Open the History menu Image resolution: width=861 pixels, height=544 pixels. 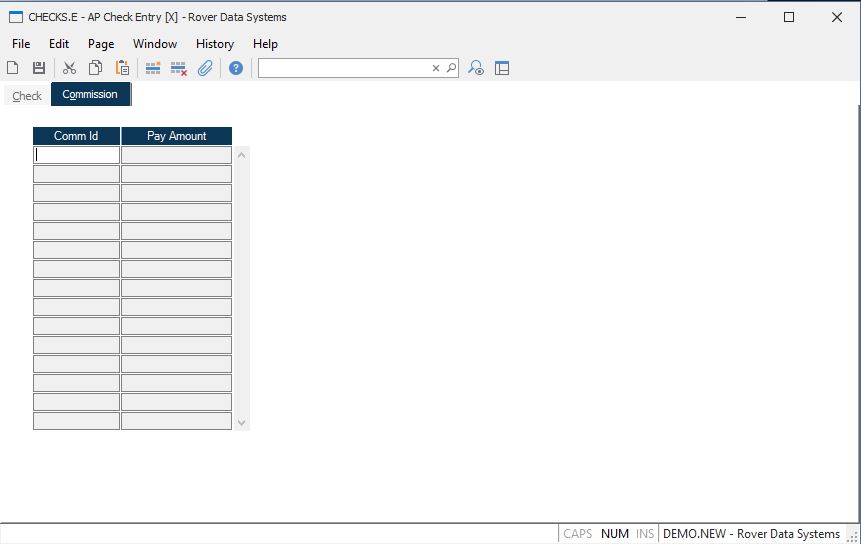point(214,44)
